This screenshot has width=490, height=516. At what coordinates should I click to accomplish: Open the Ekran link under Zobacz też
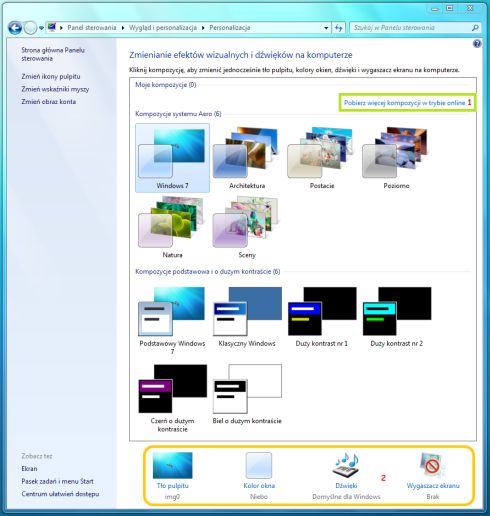29,468
